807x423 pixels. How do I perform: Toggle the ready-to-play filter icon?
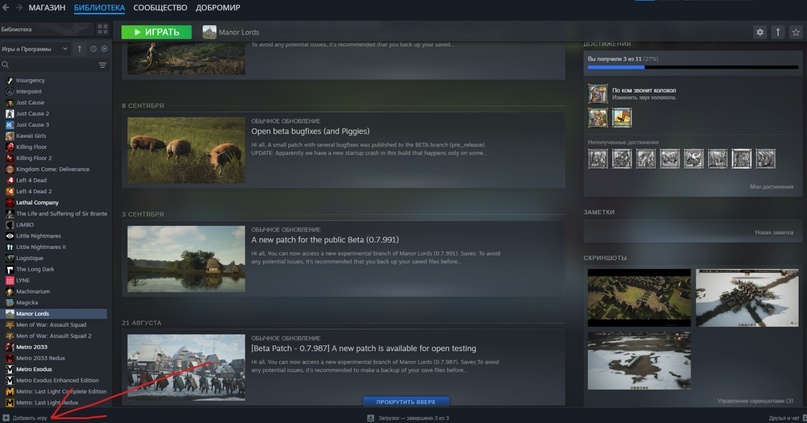click(x=104, y=49)
